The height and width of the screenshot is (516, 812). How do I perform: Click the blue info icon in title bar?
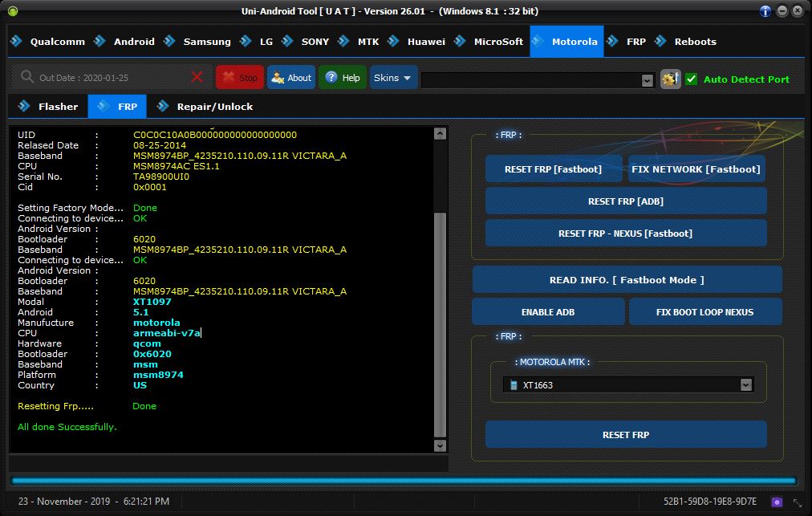pos(765,11)
